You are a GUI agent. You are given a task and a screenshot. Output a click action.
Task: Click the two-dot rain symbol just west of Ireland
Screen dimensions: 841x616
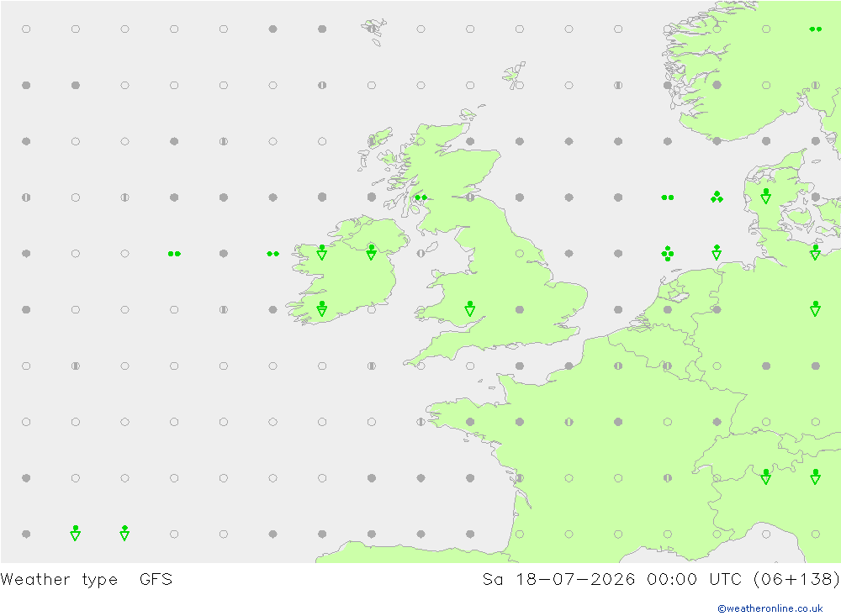click(x=273, y=254)
